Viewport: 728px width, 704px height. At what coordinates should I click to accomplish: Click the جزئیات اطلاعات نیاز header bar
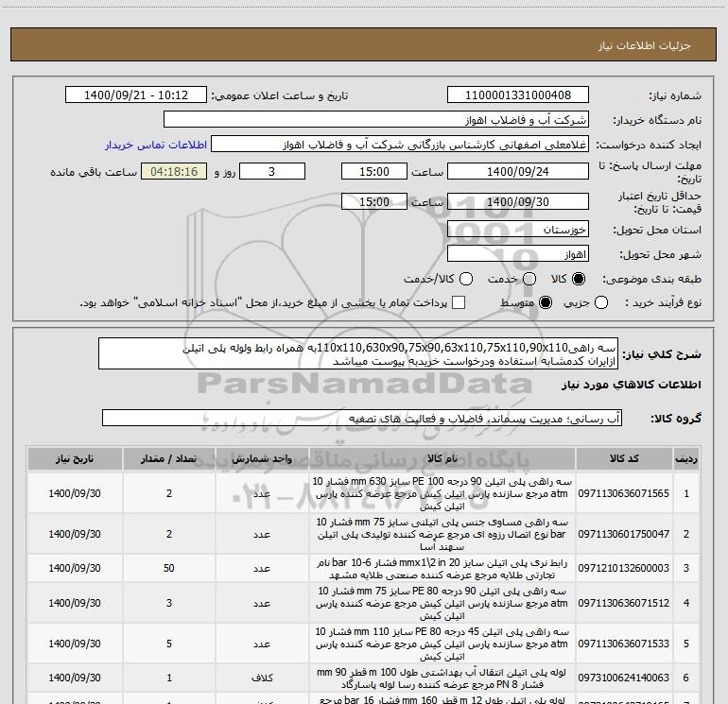364,44
